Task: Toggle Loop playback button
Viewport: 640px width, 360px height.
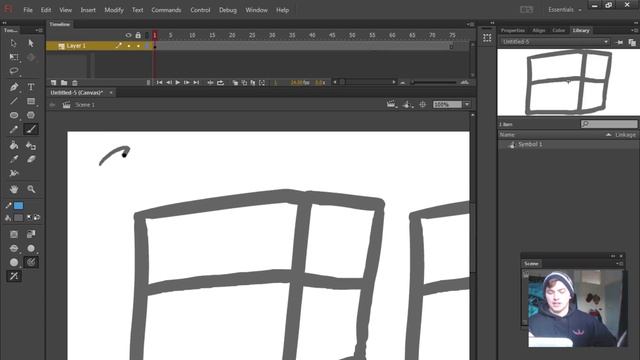Action: [x=220, y=82]
